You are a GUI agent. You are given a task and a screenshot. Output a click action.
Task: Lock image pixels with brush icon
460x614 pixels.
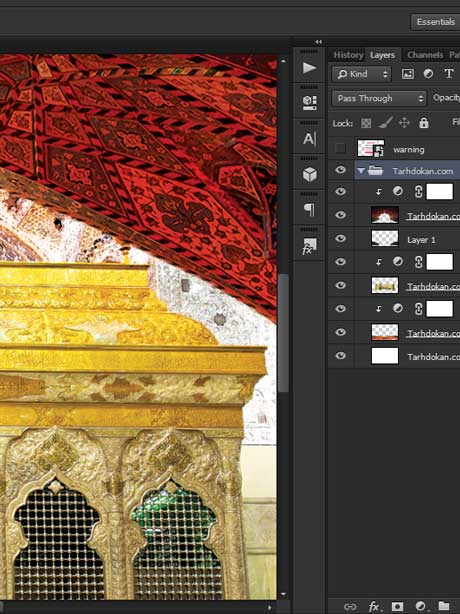coord(386,123)
